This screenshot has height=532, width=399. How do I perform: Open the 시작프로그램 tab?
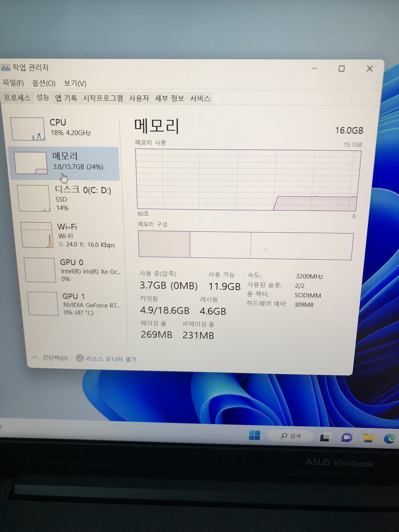(x=103, y=98)
